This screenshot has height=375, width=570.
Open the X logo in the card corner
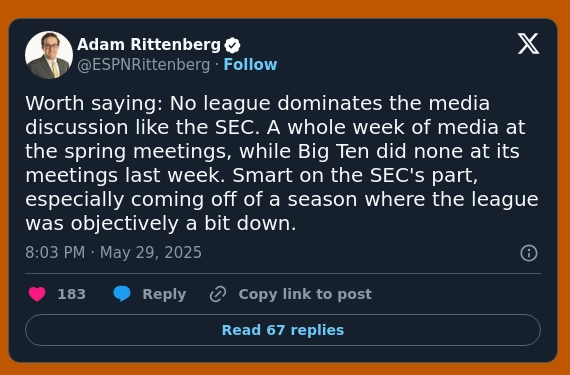click(x=528, y=44)
